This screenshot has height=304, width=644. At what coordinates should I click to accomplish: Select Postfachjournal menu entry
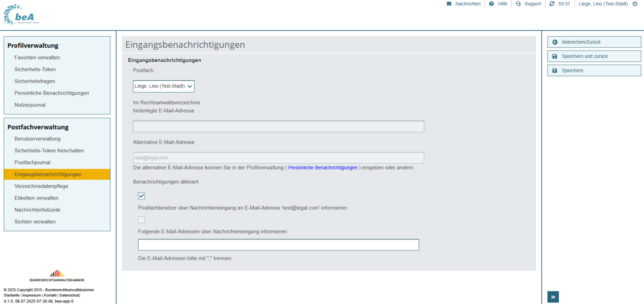[32, 163]
